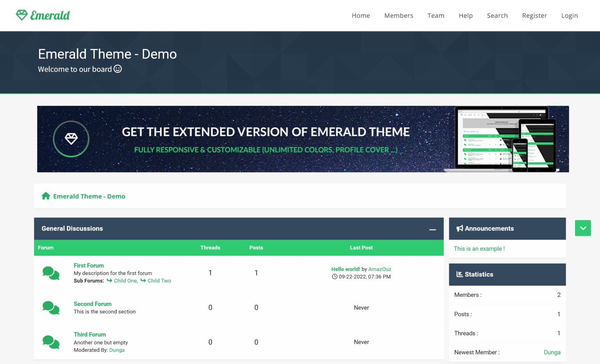This screenshot has width=600, height=364.
Task: Click the Statistics panel heading
Action: point(479,274)
